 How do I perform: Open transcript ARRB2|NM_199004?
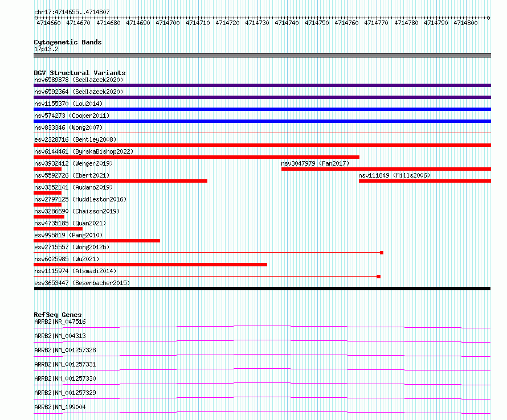coord(60,407)
